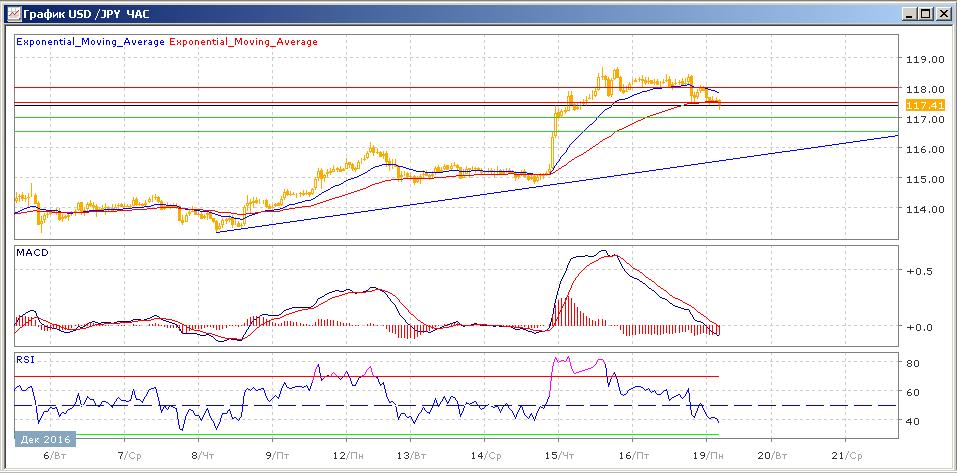The width and height of the screenshot is (957, 474).
Task: Click the 80 level on RSI scale
Action: tap(912, 363)
